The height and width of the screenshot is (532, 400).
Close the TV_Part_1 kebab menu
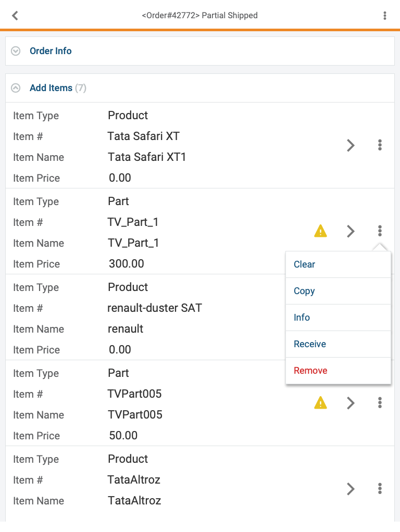point(380,231)
